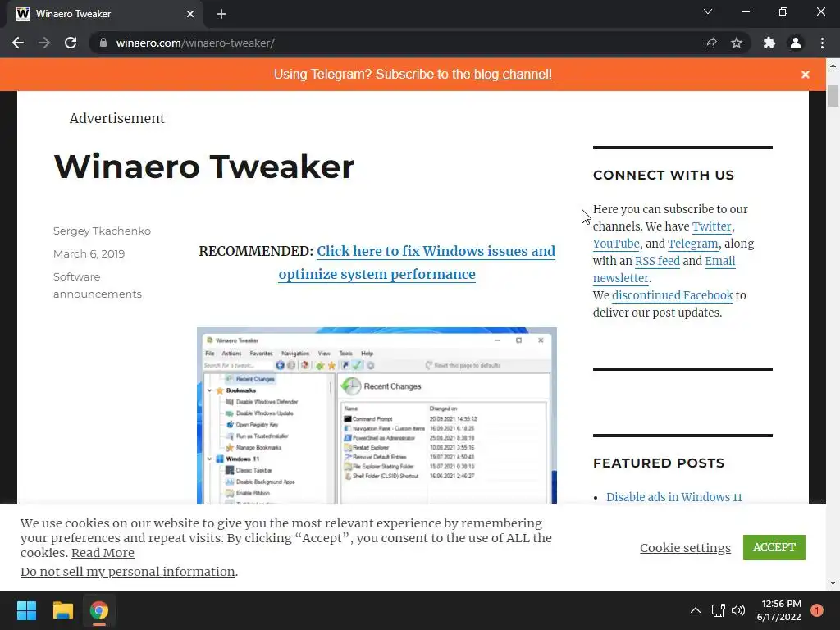Open the notification badge in taskbar
Screen dimensions: 840x630
pos(817,610)
